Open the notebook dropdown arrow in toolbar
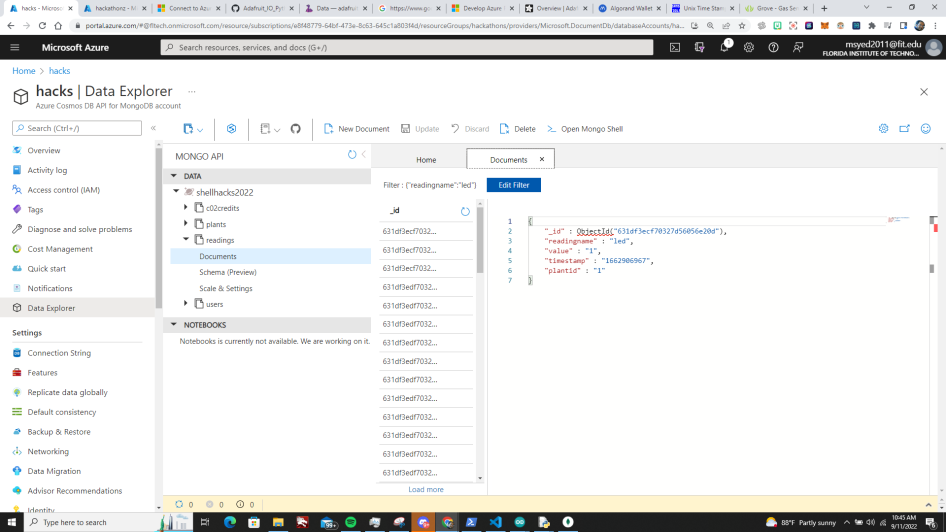Image resolution: width=946 pixels, height=532 pixels. click(277, 130)
